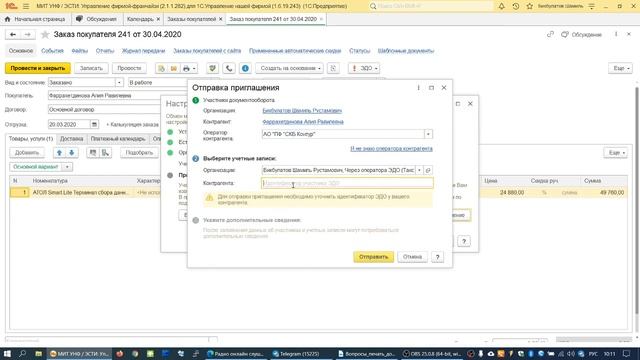The image size is (640, 360).
Task: Copy link to the document icon
Action: (550, 34)
